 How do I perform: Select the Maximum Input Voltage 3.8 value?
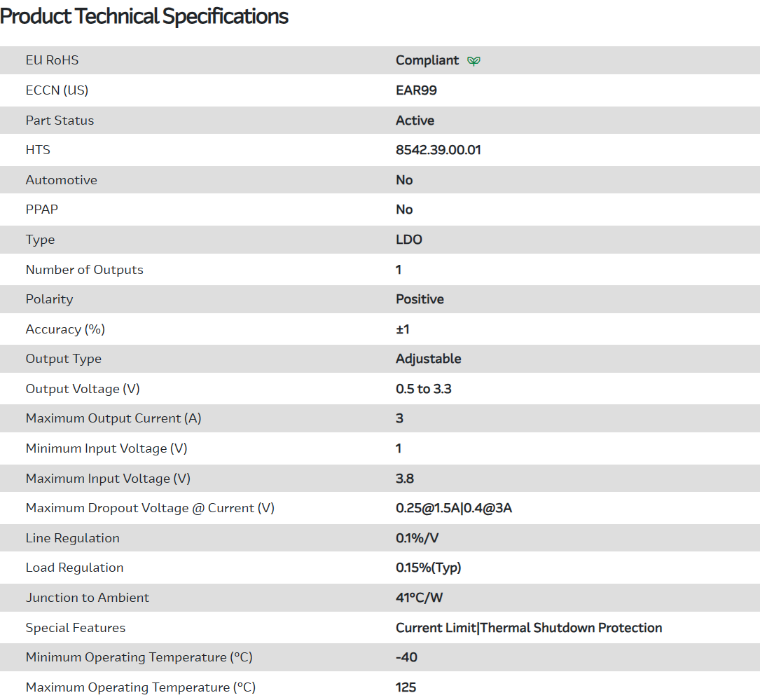pyautogui.click(x=405, y=479)
